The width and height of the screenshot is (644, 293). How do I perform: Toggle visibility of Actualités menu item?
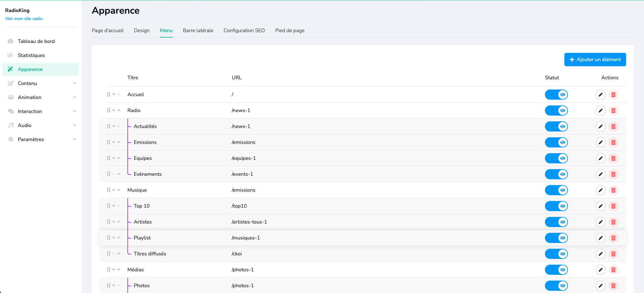click(556, 126)
